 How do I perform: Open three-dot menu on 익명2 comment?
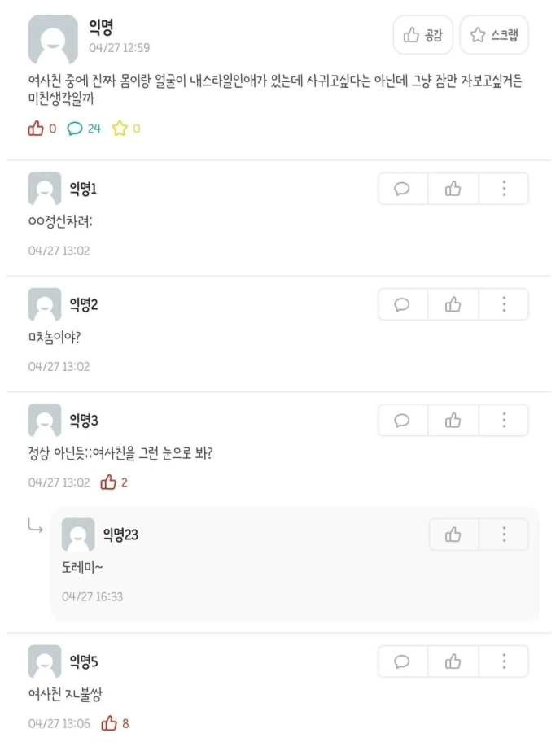click(504, 305)
